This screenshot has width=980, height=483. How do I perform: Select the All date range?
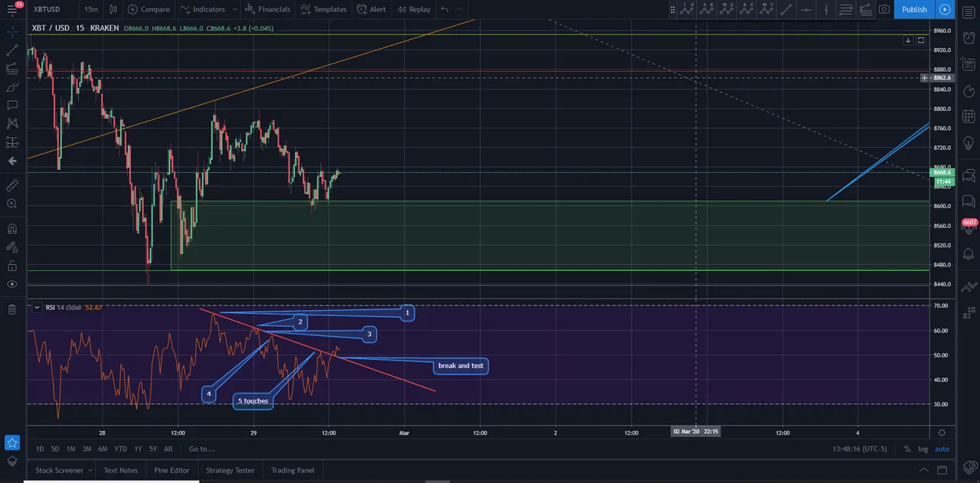coord(168,449)
